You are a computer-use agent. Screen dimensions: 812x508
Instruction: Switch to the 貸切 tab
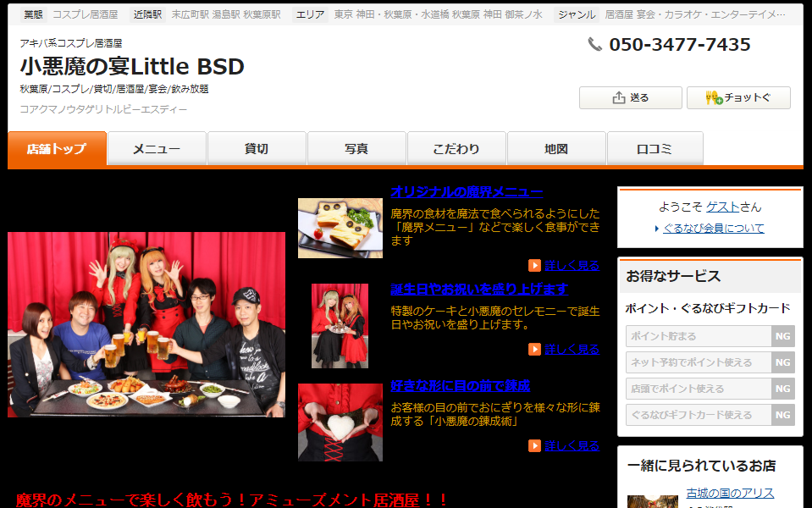[x=257, y=149]
